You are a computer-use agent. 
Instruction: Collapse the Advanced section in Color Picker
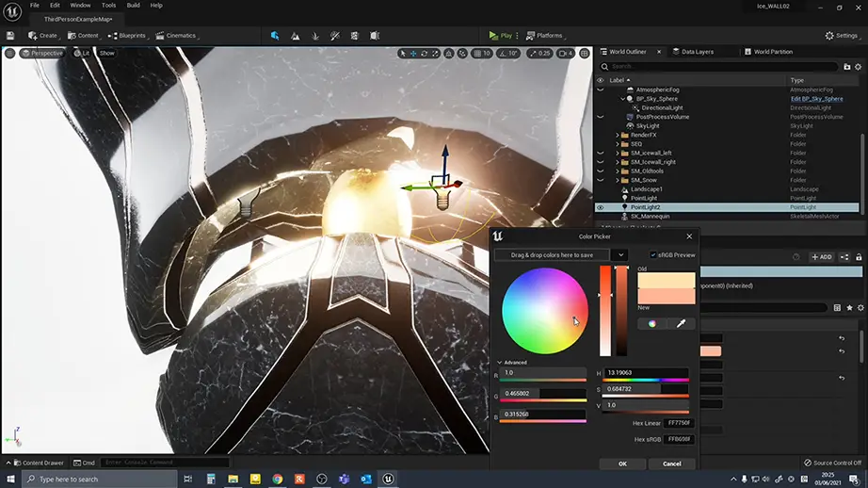tap(500, 362)
